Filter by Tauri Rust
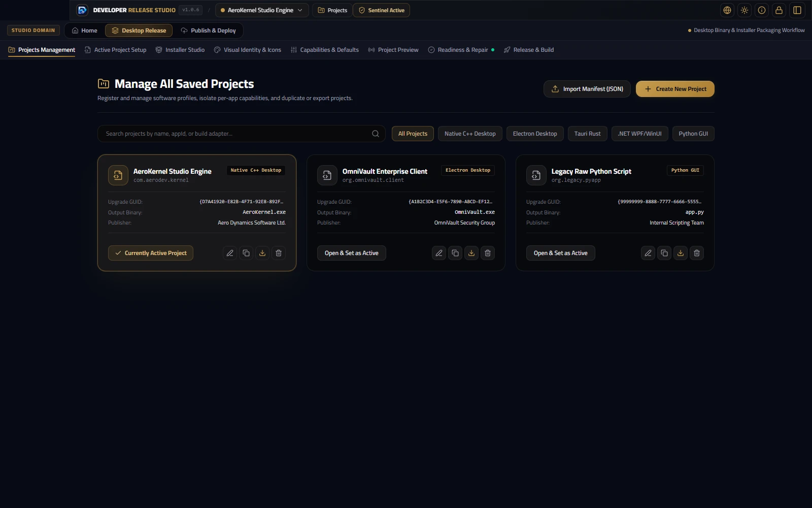The width and height of the screenshot is (812, 508). point(587,134)
